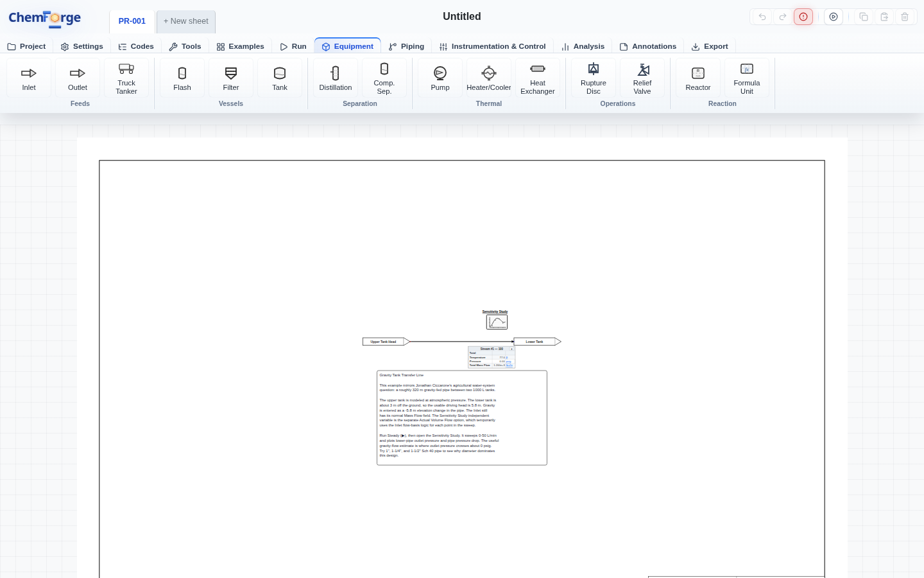Switch to the Run tab
Viewport: 924px width, 578px height.
[x=293, y=46]
